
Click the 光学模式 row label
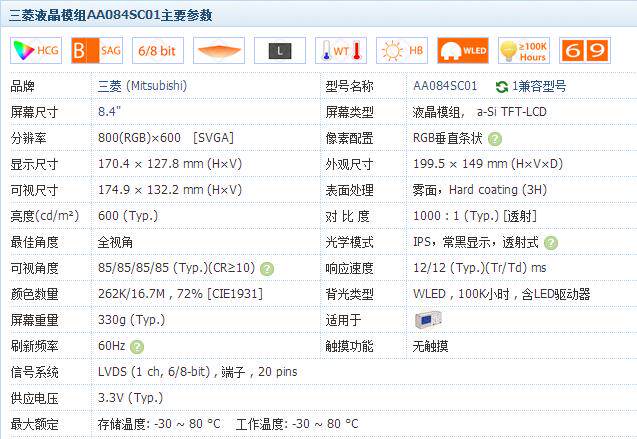pos(349,242)
